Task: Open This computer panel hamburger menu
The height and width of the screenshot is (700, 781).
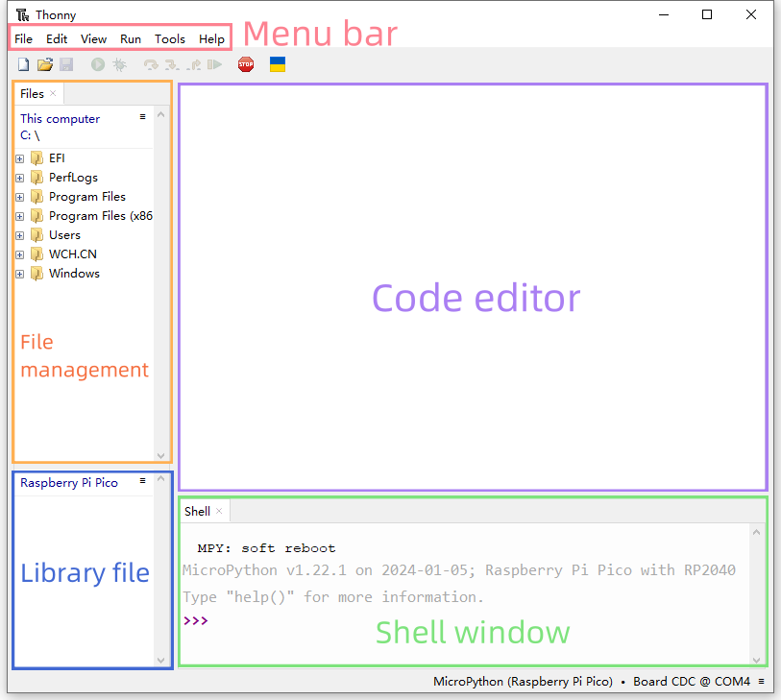Action: coord(142,116)
